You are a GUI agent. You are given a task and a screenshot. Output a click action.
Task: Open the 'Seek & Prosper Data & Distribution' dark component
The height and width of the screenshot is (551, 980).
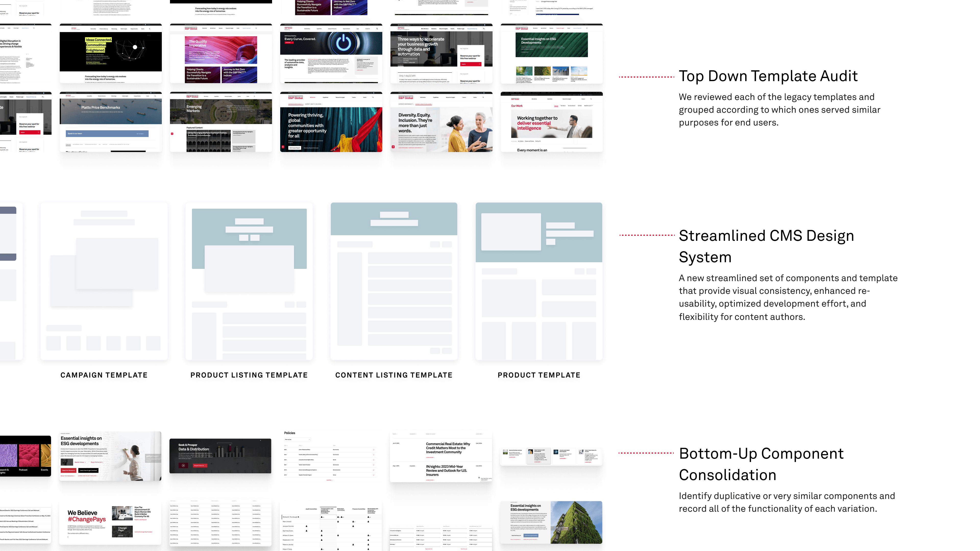click(x=220, y=456)
